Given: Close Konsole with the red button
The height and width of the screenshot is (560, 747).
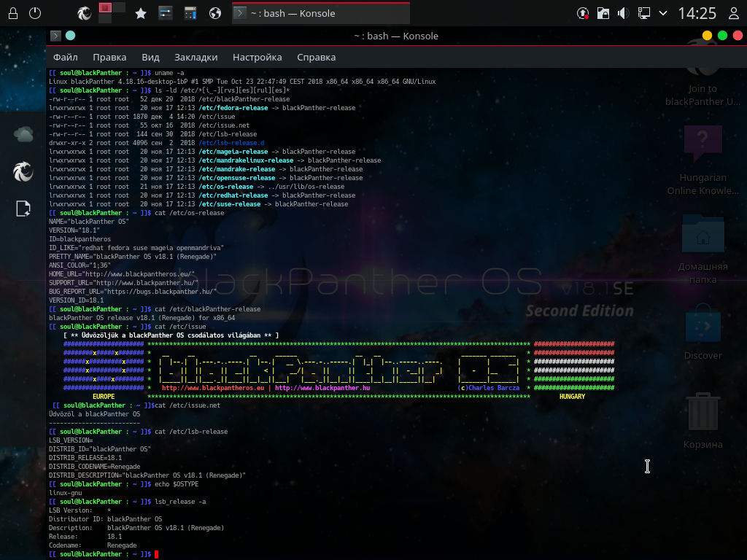Looking at the screenshot, I should pos(738,36).
